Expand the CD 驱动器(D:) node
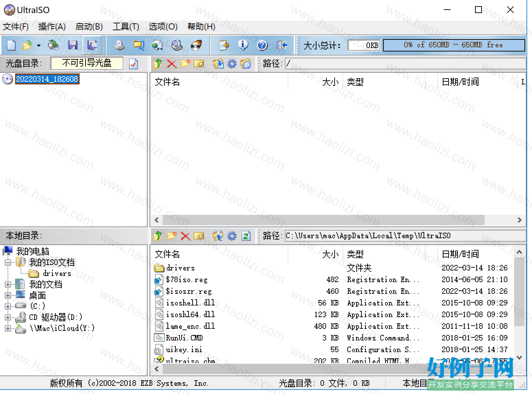 [x=8, y=317]
